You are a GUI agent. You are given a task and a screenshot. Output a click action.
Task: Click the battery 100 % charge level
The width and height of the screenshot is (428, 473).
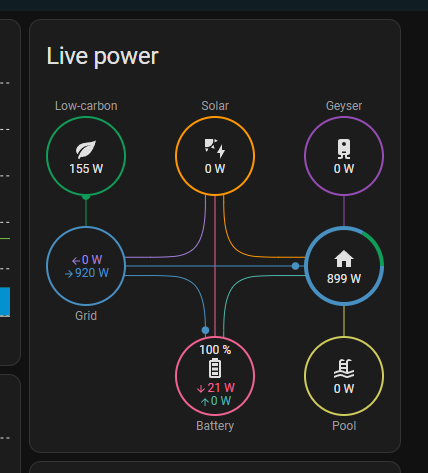215,350
